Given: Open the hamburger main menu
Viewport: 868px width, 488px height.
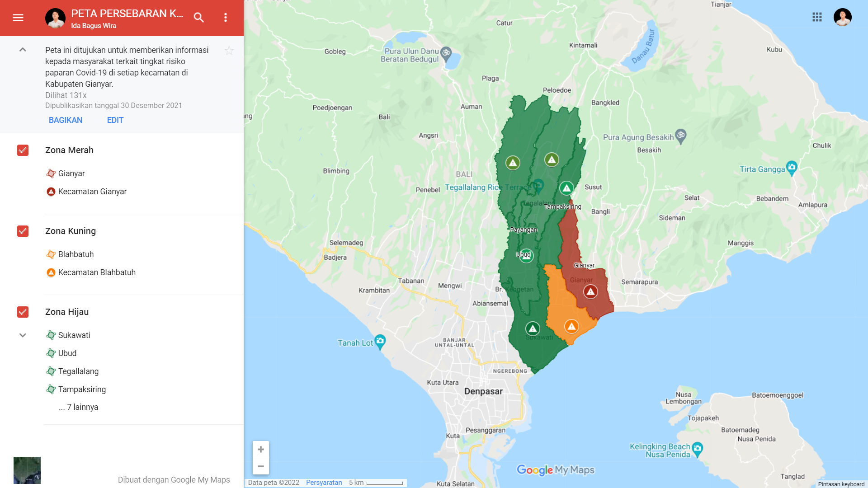Looking at the screenshot, I should pos(18,18).
